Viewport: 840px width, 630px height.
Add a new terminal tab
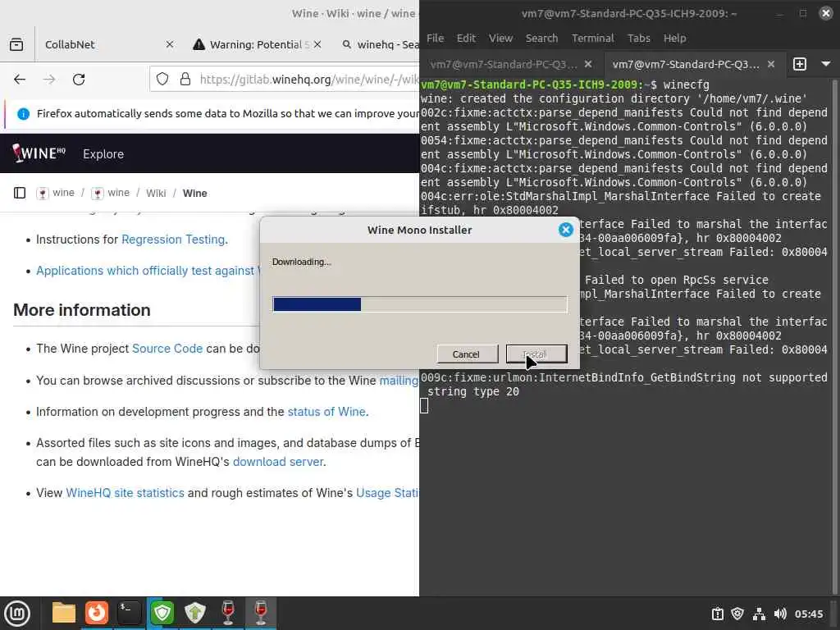799,64
